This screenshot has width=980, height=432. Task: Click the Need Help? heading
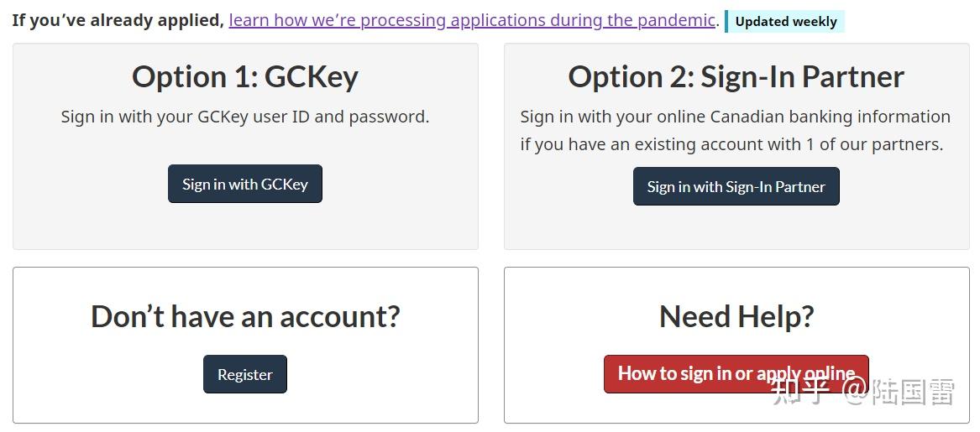pos(736,316)
